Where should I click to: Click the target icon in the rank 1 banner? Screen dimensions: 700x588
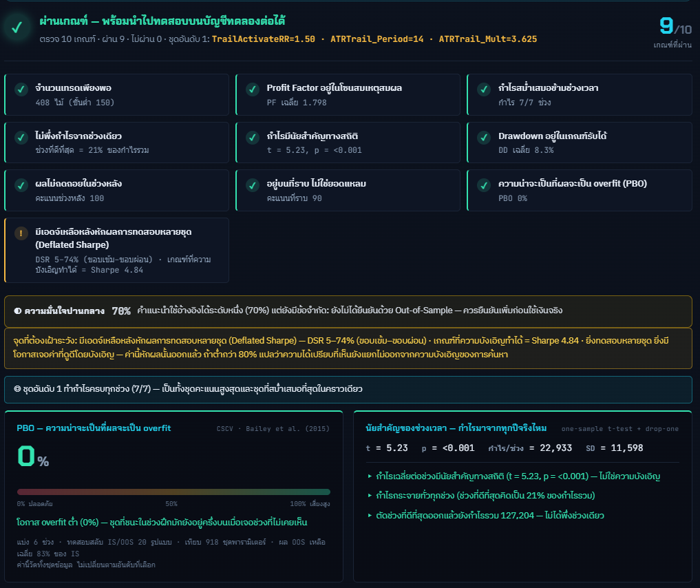[x=17, y=389]
